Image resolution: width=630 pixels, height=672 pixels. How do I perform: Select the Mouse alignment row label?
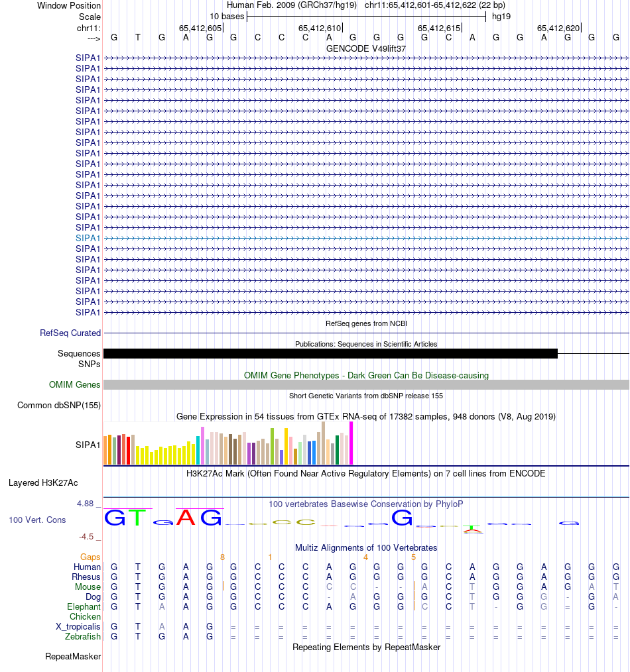(88, 587)
